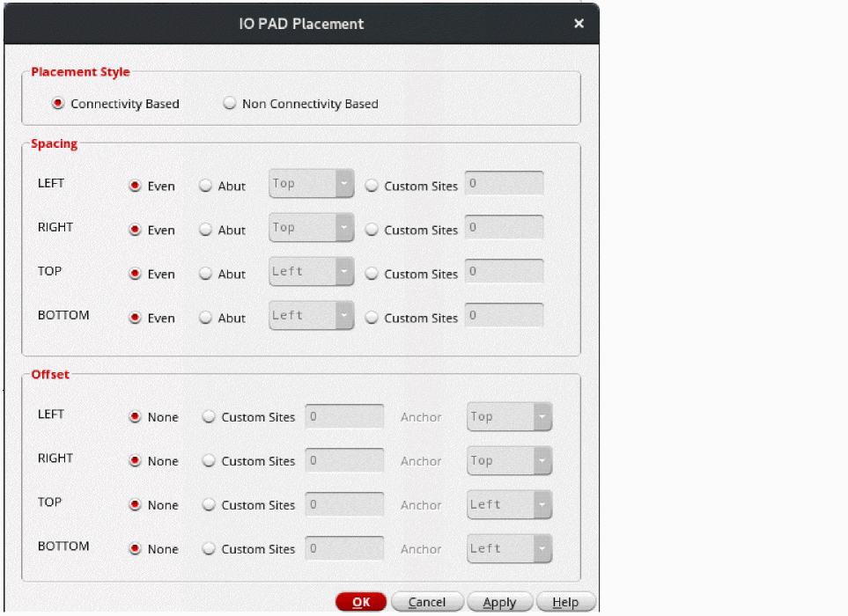Open the BOTTOM offset Anchor dropdown
The height and width of the screenshot is (616, 848).
[x=510, y=548]
